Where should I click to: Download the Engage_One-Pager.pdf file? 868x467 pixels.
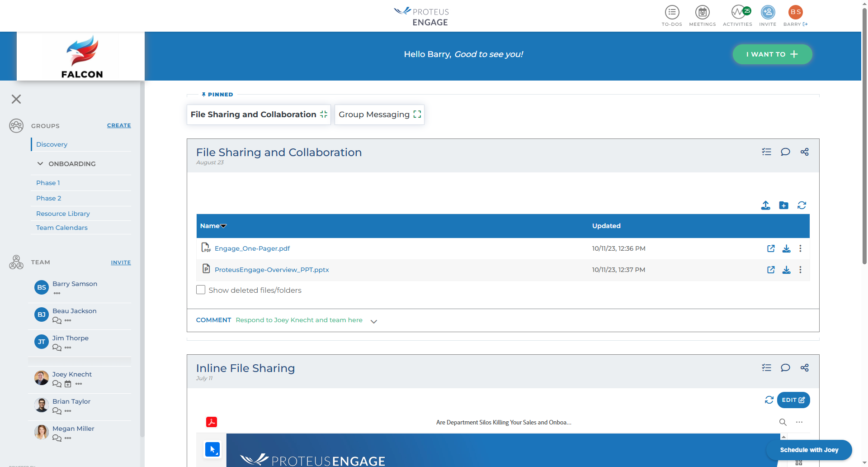[x=786, y=248]
